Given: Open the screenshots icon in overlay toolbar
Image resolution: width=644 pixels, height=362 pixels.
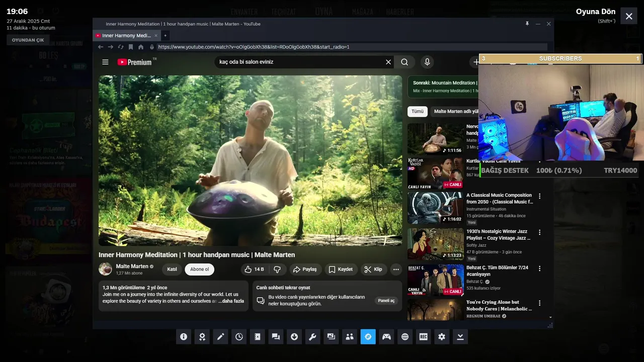Looking at the screenshot, I should tap(331, 337).
